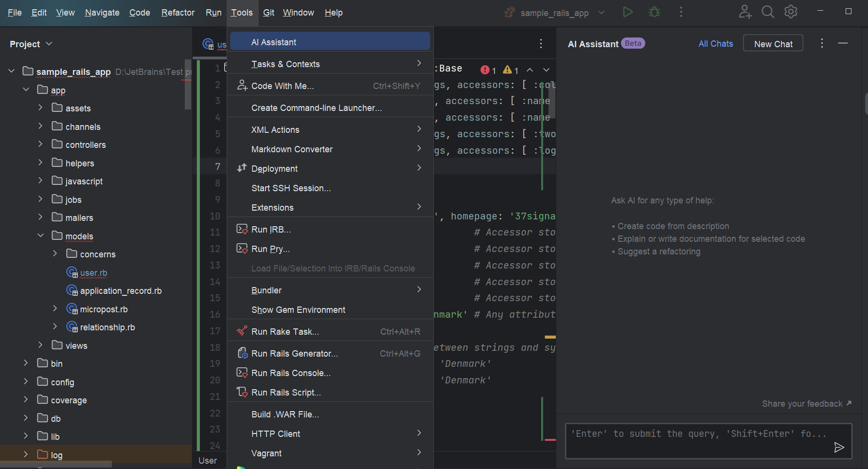This screenshot has width=868, height=469.
Task: Select Run Pry... menu entry
Action: 330,249
